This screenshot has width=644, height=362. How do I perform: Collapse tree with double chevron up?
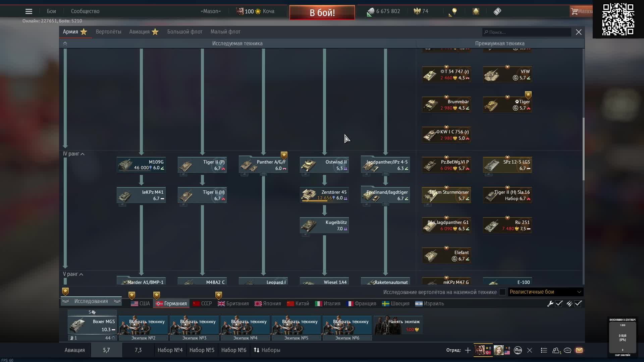click(x=65, y=44)
